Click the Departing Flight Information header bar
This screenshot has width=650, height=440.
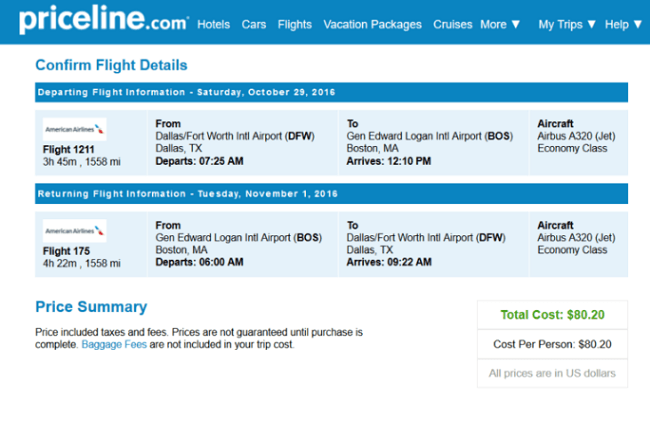331,92
